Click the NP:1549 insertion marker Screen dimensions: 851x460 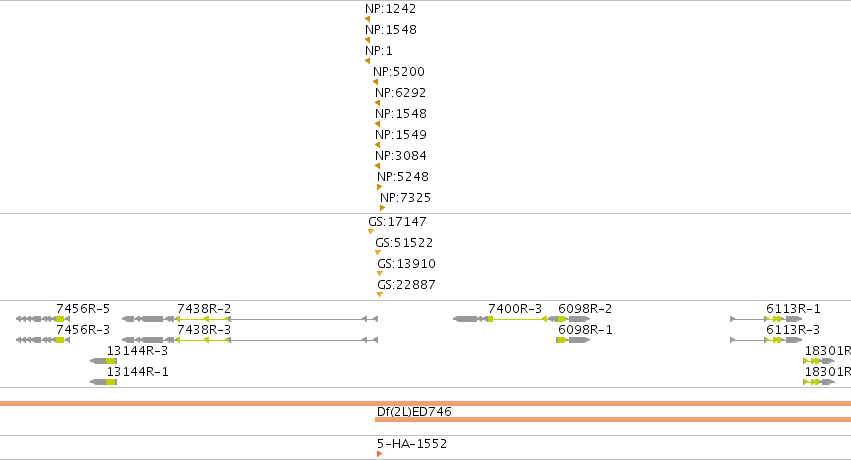tap(377, 145)
